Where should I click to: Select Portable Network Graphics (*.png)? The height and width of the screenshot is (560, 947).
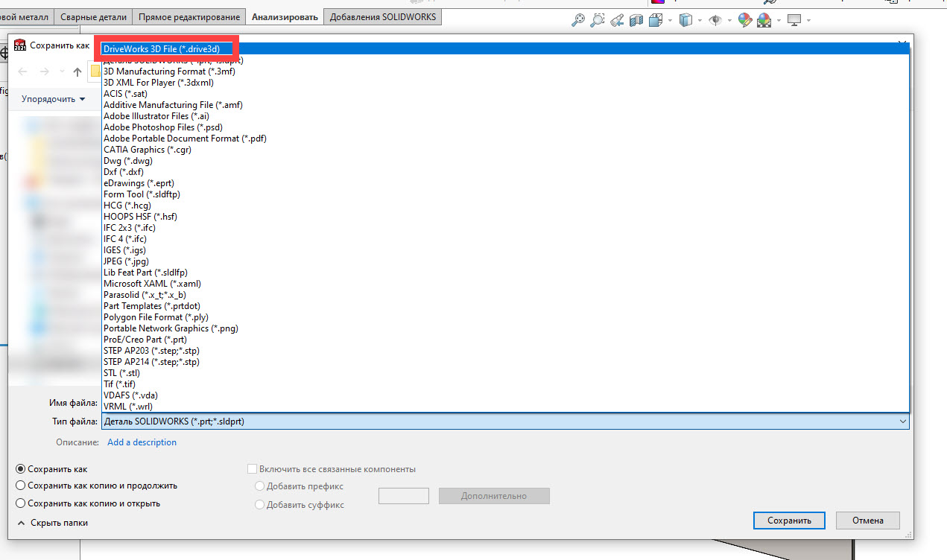pyautogui.click(x=505, y=328)
